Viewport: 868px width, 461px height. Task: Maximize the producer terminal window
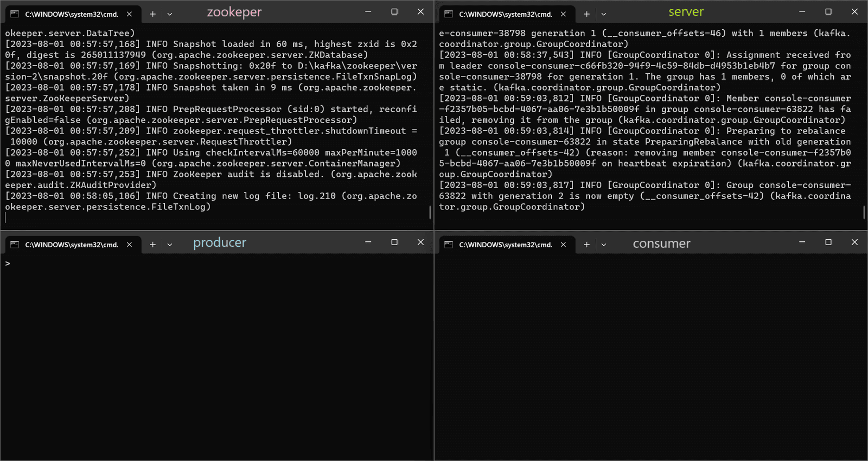(394, 242)
